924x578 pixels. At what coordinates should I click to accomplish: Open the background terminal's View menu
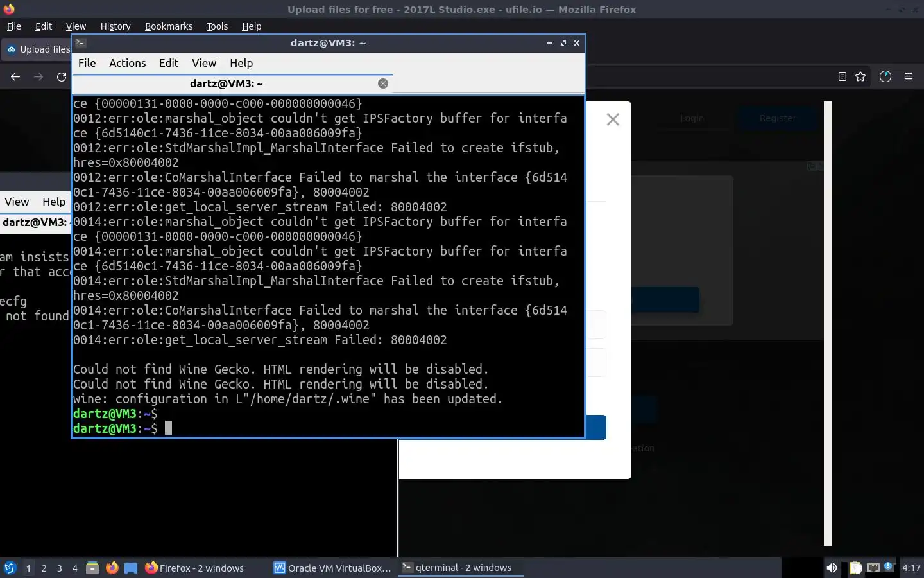click(17, 202)
